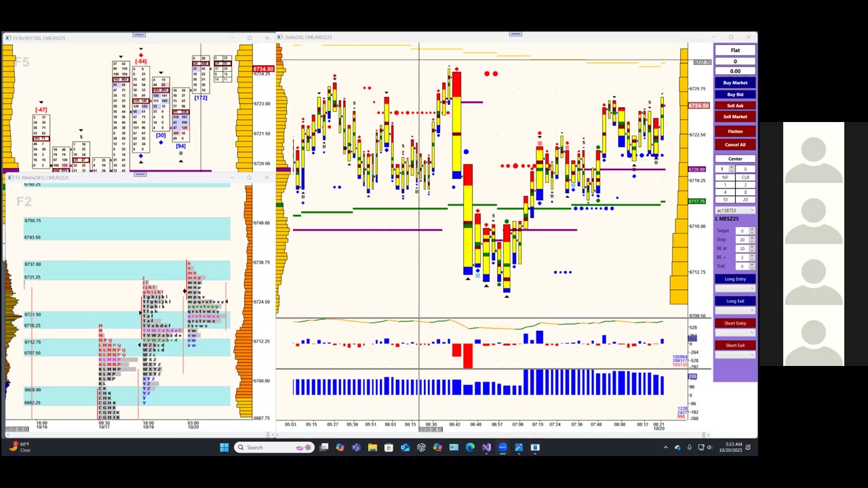This screenshot has height=488, width=868.
Task: Click the Target value stepper
Action: pyautogui.click(x=752, y=231)
